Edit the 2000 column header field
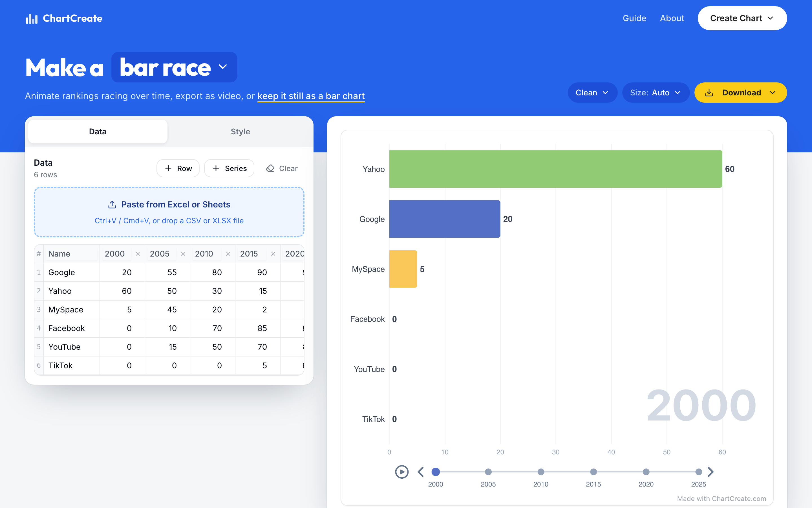The image size is (812, 508). (116, 254)
